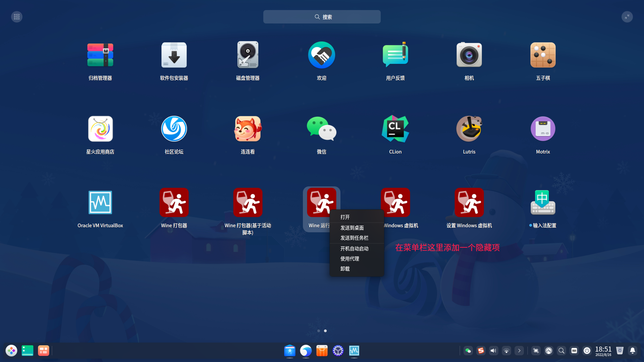Start the 五子棋 gomoku game
Screen dimensions: 644x362
tap(543, 55)
